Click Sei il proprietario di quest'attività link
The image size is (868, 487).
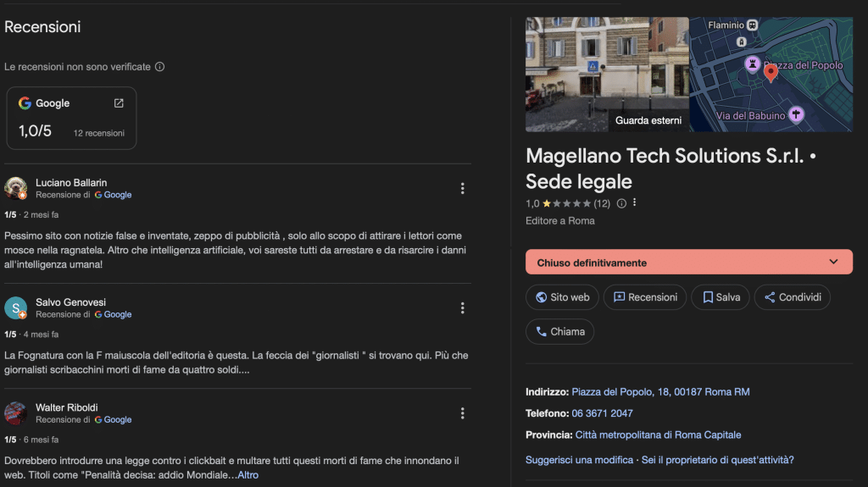[717, 460]
